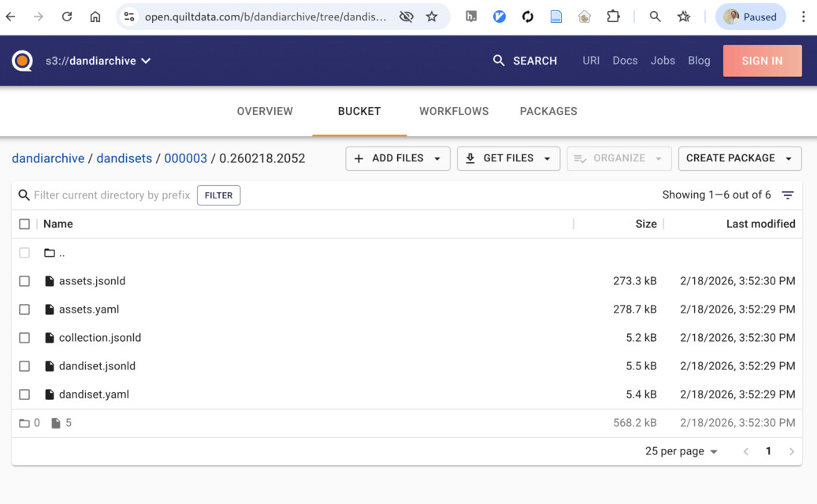Switch to the WORKFLOWS tab

pos(454,111)
